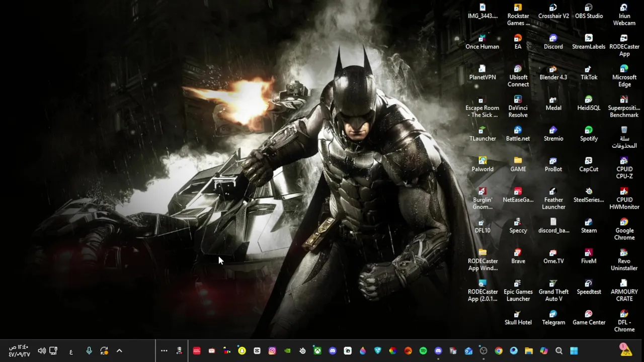Open the Snapchat taskbar icon
Viewport: 644px width, 362px height.
coord(242,351)
